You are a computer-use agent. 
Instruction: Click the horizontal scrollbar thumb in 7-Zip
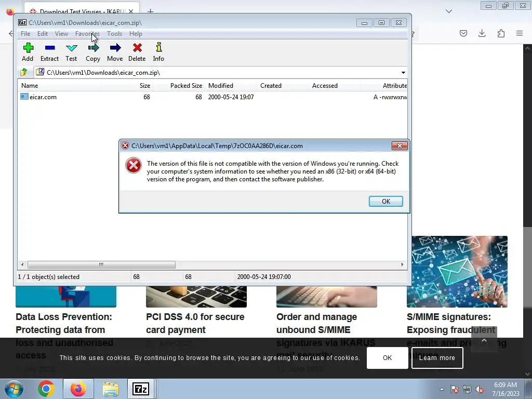pos(101,264)
